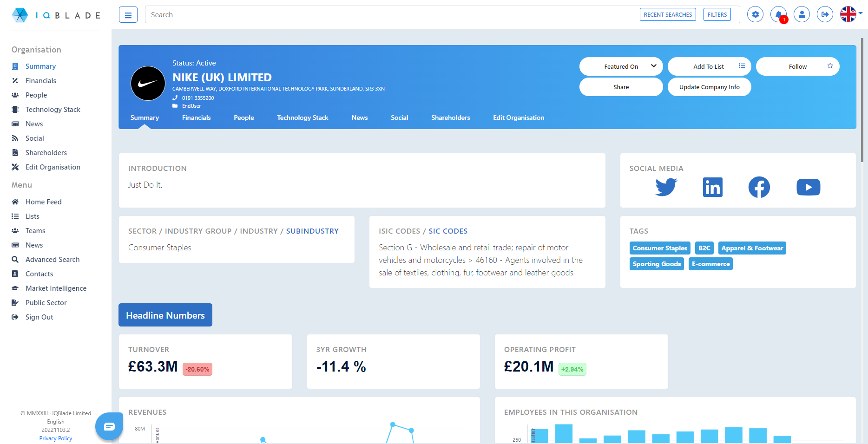Switch to the Social tab in banner
Viewport: 868px width, 444px height.
pyautogui.click(x=399, y=118)
